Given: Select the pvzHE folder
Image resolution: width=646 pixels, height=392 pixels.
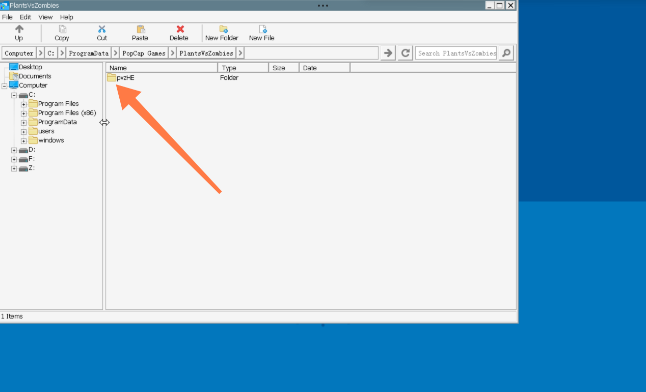Looking at the screenshot, I should [121, 77].
